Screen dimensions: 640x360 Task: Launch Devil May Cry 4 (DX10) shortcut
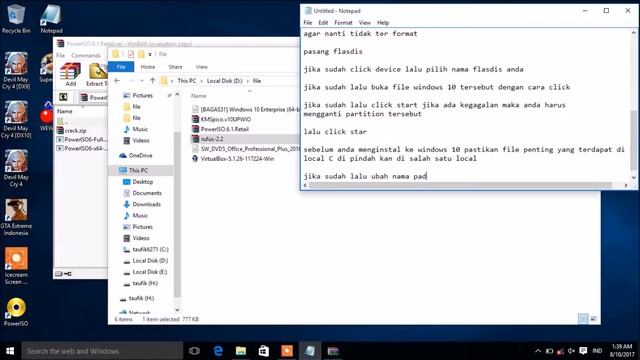click(16, 120)
